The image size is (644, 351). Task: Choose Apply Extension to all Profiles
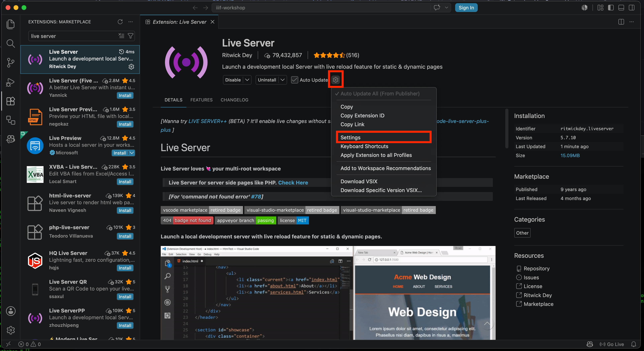(384, 155)
